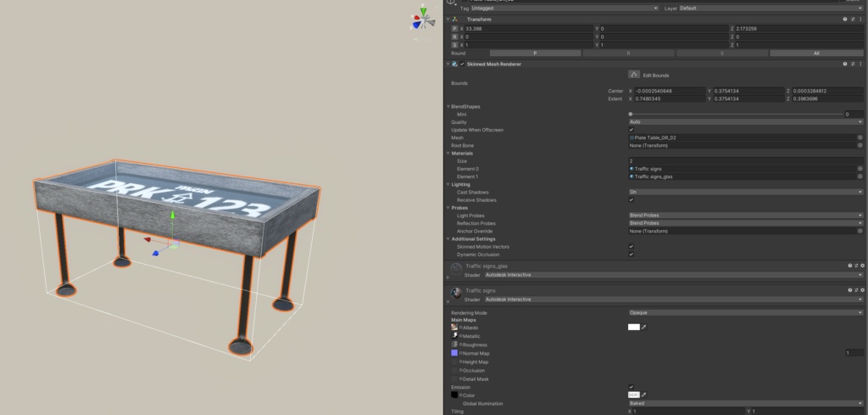The height and width of the screenshot is (415, 868).
Task: Collapse the BlendShapes foldout
Action: pos(448,106)
